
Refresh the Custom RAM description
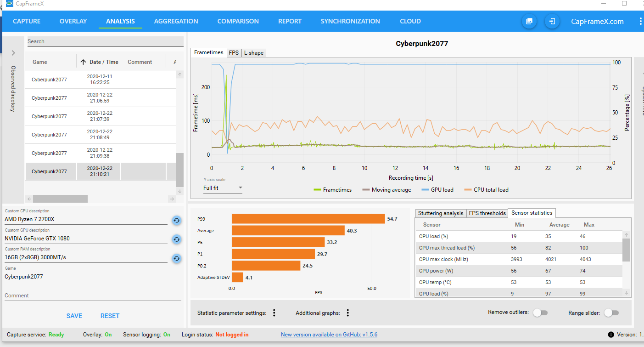click(176, 258)
